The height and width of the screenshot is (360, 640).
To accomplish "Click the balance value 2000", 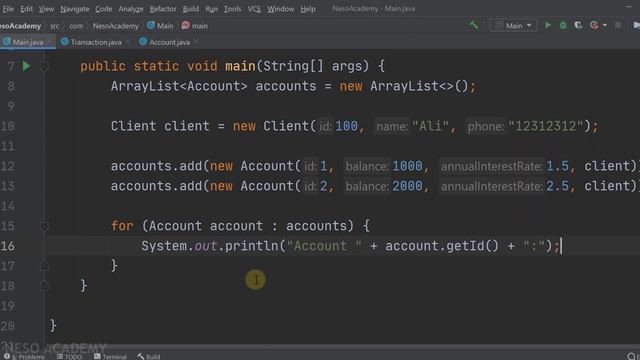I will [407, 186].
